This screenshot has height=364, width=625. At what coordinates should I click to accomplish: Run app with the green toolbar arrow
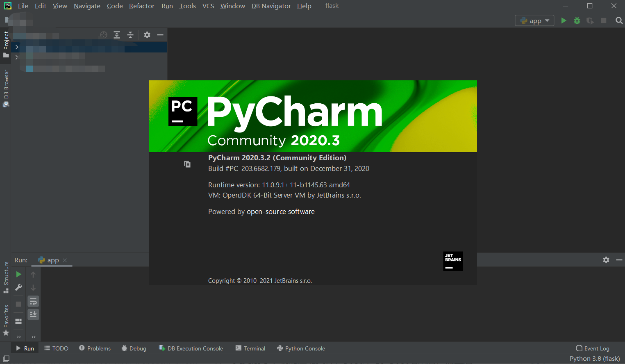coord(564,20)
